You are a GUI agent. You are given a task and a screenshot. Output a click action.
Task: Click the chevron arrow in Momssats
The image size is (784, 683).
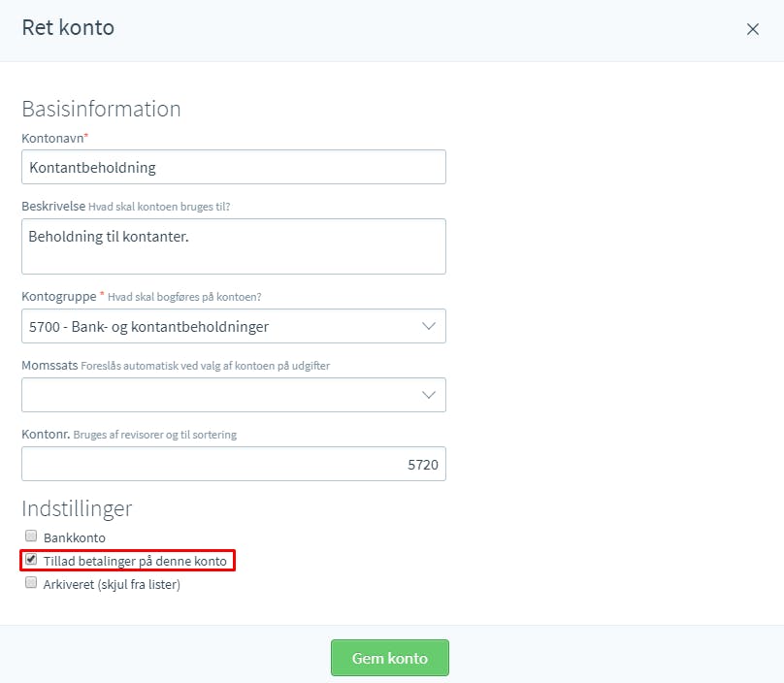(x=429, y=395)
